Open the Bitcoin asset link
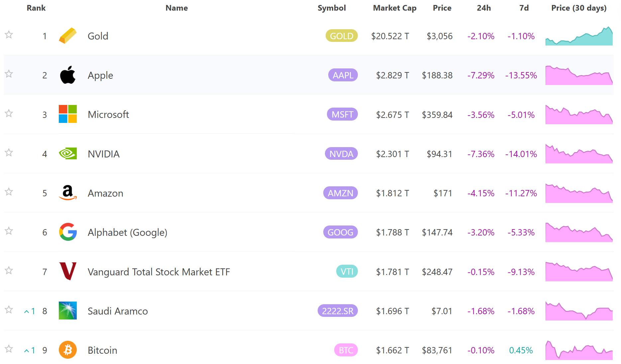 tap(102, 350)
